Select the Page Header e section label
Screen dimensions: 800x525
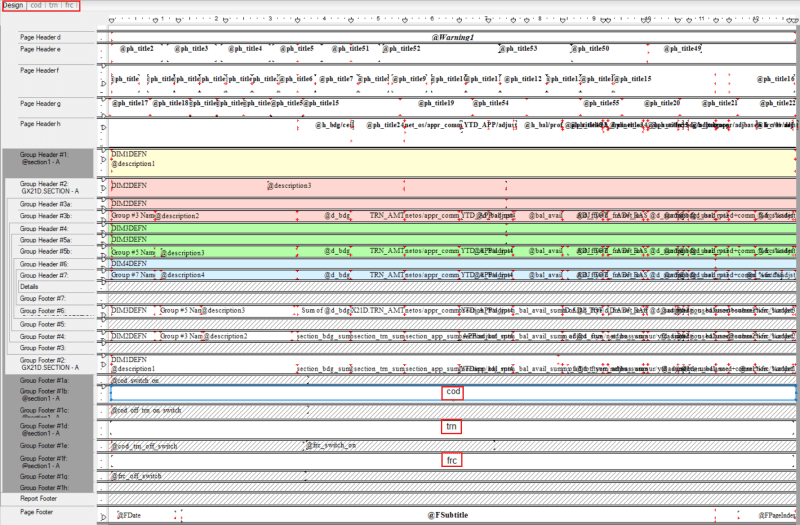40,49
